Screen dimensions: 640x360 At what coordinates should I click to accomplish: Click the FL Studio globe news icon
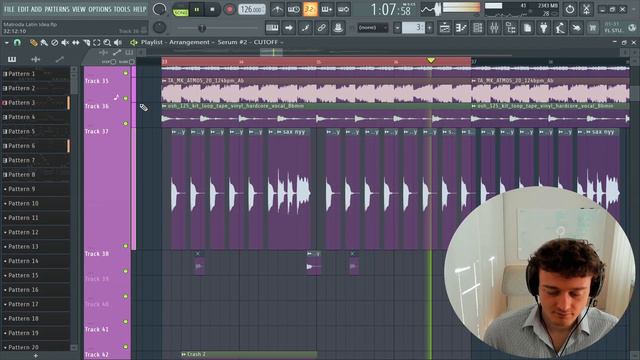pyautogui.click(x=632, y=28)
